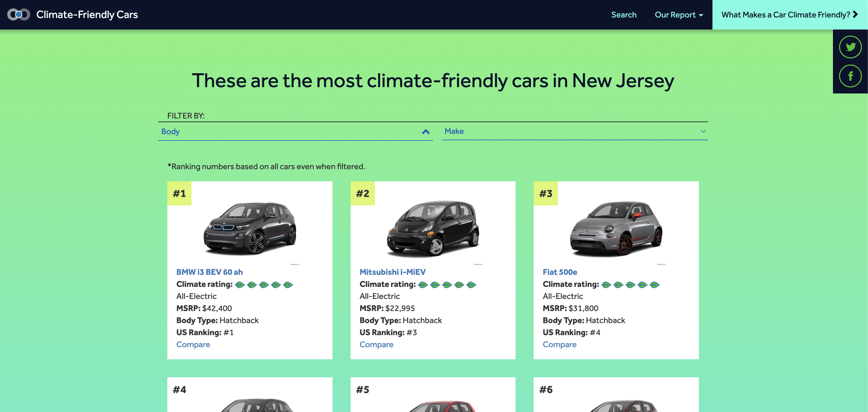Expand the Our Report menu

(679, 15)
